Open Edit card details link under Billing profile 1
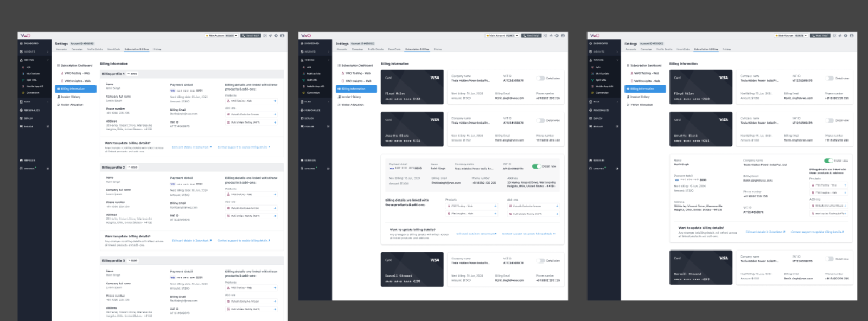Viewport: 868px width, 321px height. pyautogui.click(x=191, y=147)
